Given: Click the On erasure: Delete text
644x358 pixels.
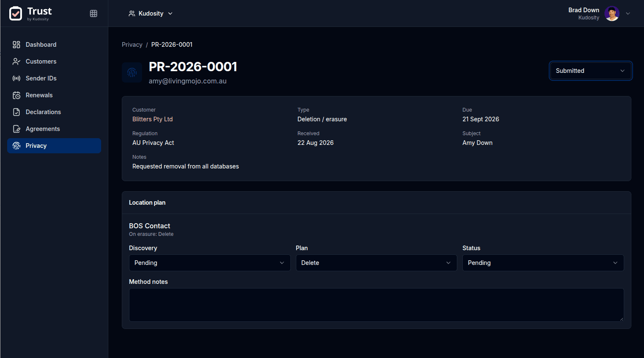Looking at the screenshot, I should coord(151,234).
